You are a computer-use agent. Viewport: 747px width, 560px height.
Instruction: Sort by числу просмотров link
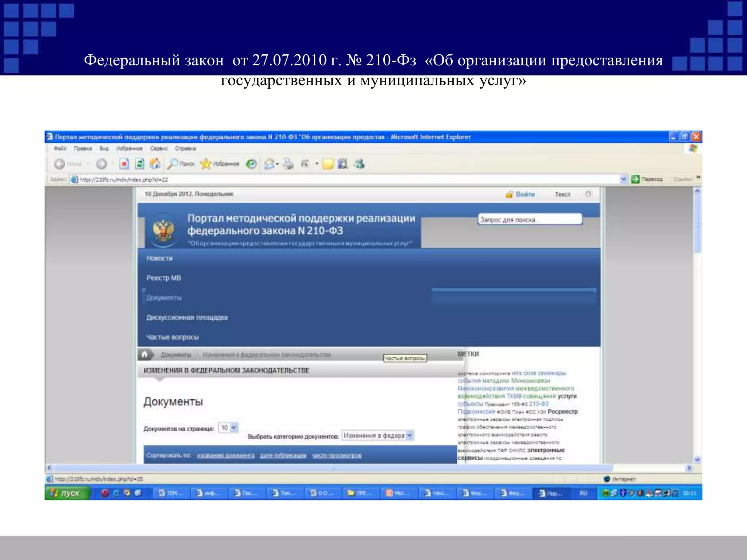[337, 455]
